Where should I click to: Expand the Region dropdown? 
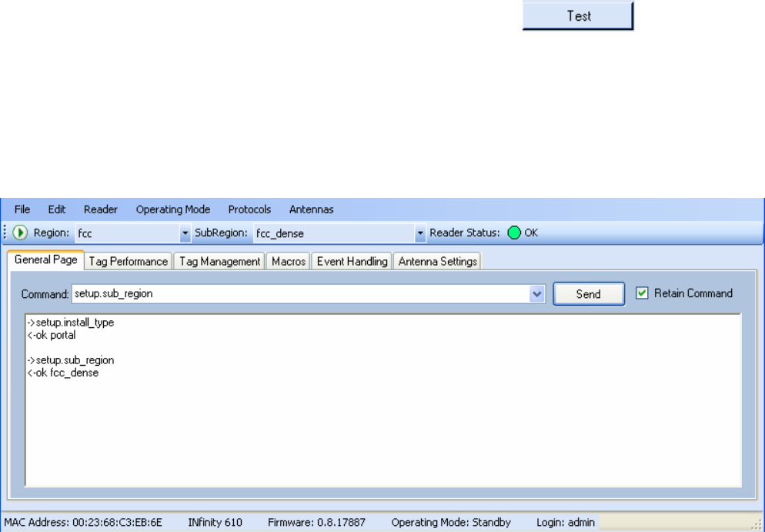click(x=185, y=233)
